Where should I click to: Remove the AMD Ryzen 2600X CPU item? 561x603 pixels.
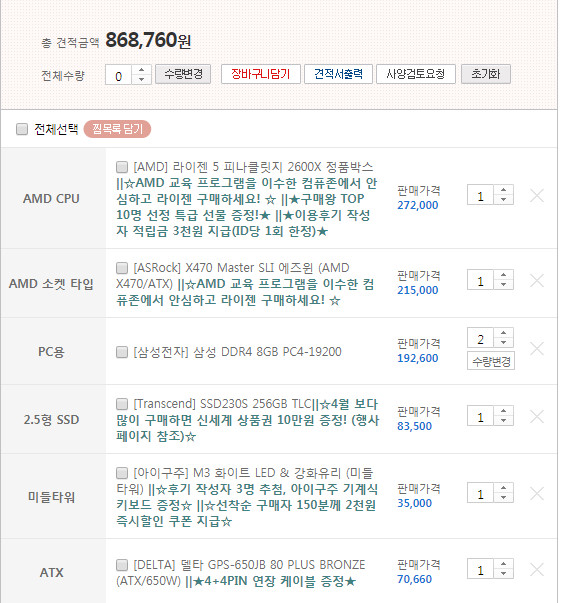[x=536, y=196]
